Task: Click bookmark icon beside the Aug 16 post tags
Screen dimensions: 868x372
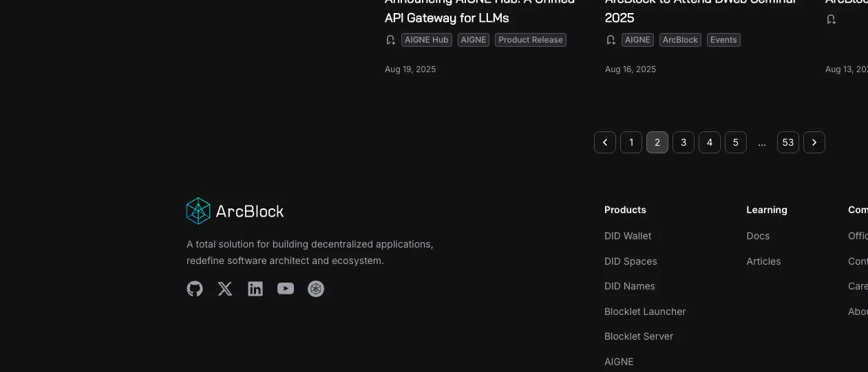Action: [x=611, y=40]
